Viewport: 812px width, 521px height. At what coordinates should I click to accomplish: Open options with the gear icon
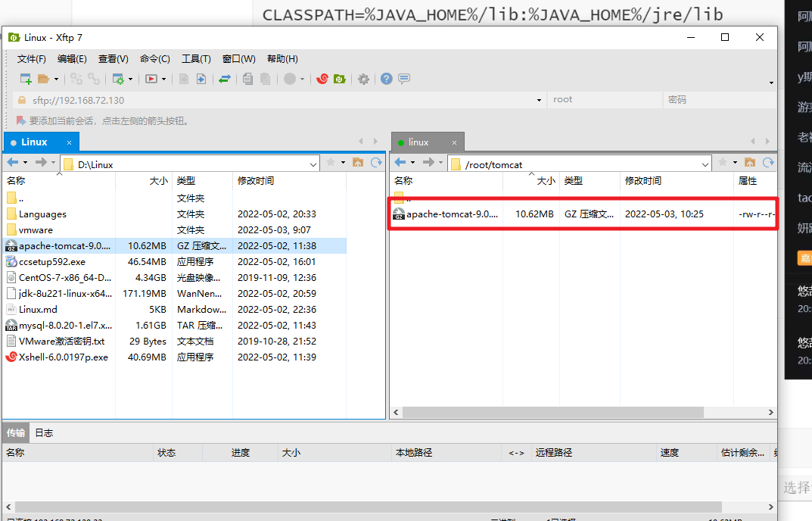pos(363,79)
